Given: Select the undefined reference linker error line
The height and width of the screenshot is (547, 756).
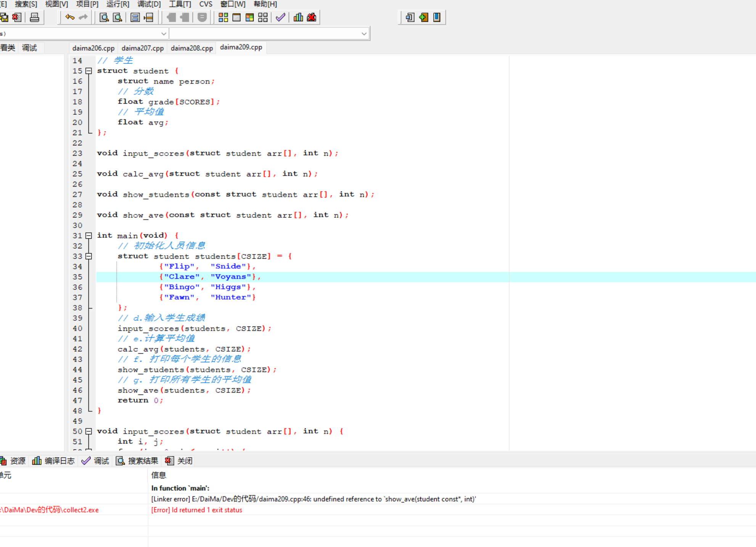Looking at the screenshot, I should click(313, 499).
